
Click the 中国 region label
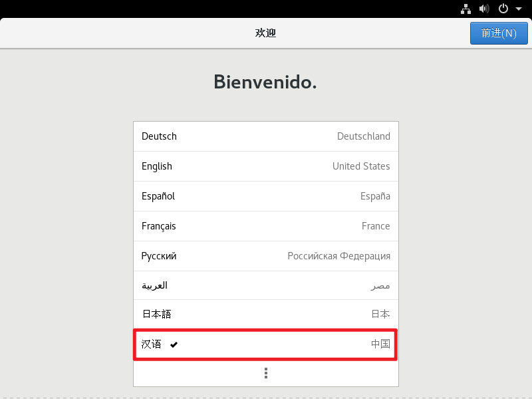[380, 344]
